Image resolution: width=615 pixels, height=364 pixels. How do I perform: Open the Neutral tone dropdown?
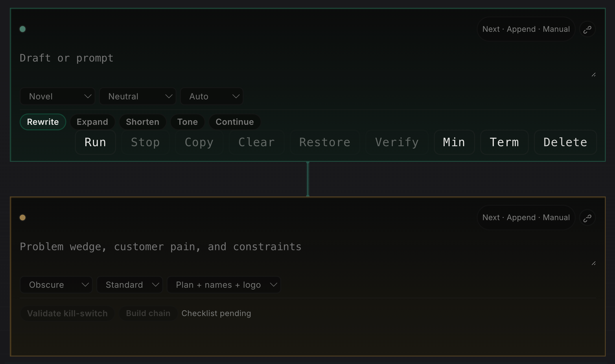pos(138,96)
